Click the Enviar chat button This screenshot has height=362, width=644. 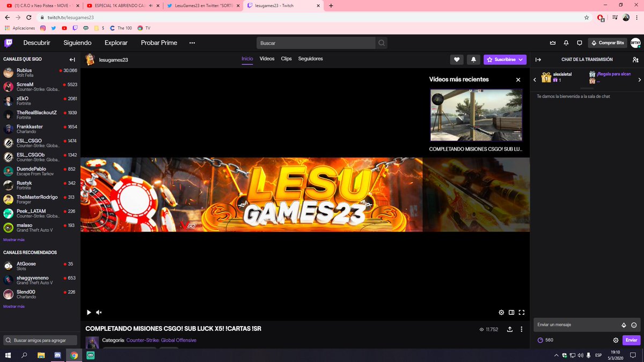632,340
